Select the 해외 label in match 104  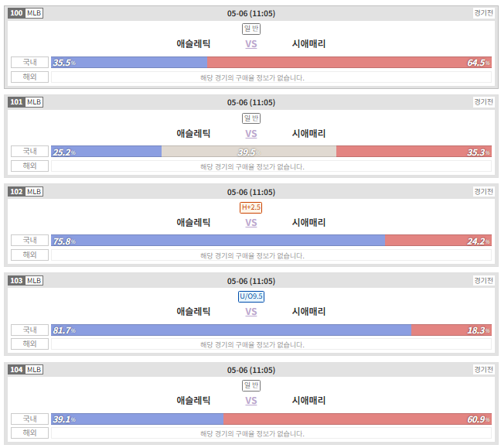point(29,433)
